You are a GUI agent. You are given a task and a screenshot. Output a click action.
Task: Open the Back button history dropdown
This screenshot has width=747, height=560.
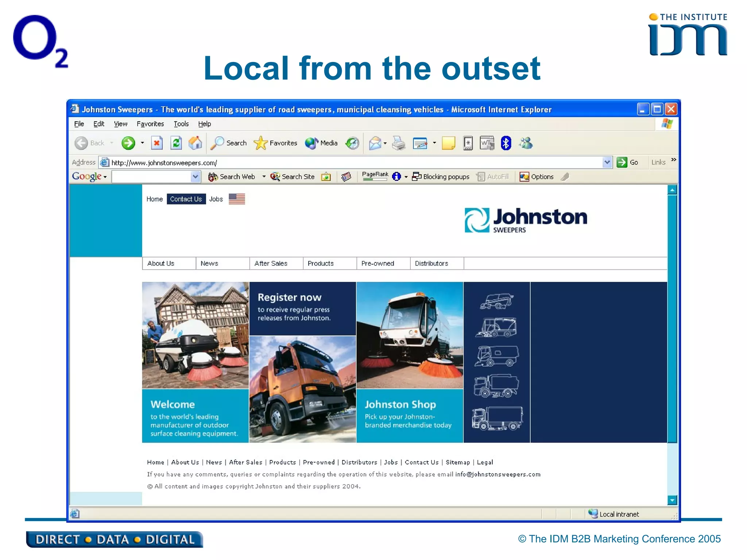click(112, 143)
